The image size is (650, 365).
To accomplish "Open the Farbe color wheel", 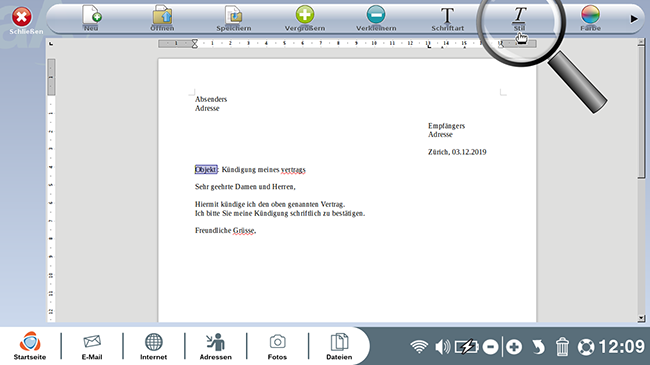I will (590, 15).
